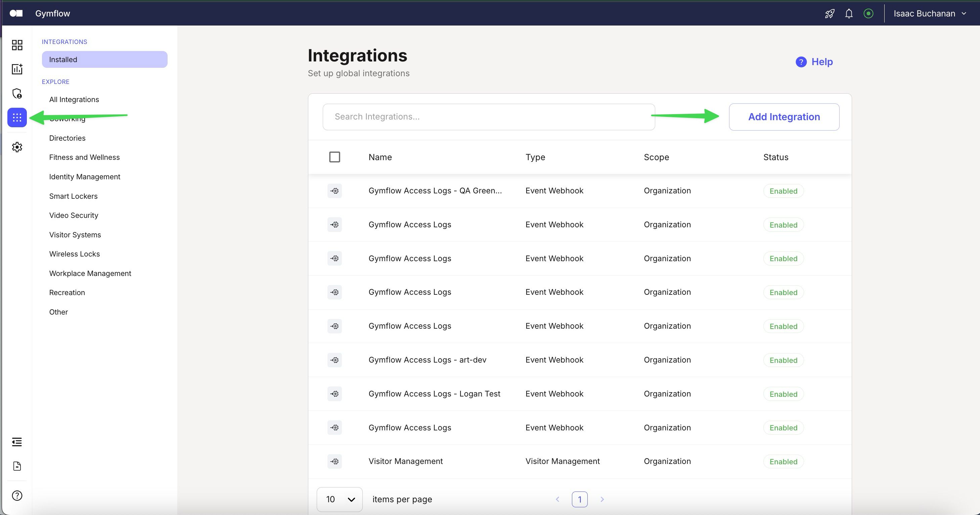Open Wireless Locks category

pyautogui.click(x=75, y=254)
